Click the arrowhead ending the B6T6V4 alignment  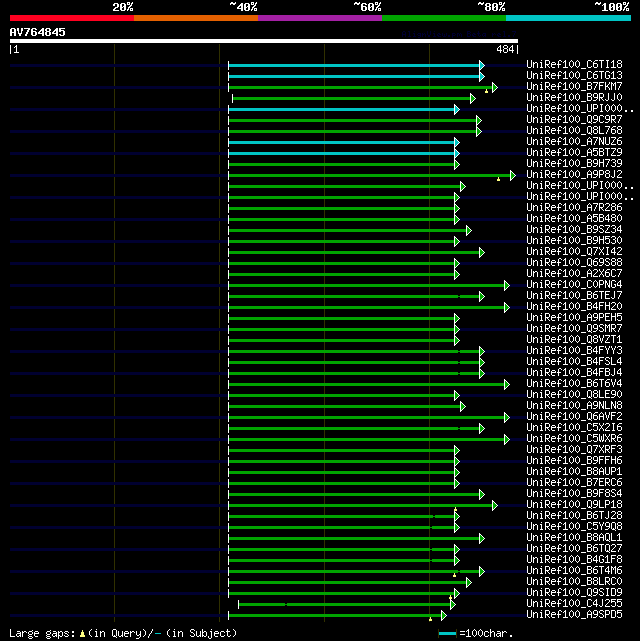click(507, 384)
